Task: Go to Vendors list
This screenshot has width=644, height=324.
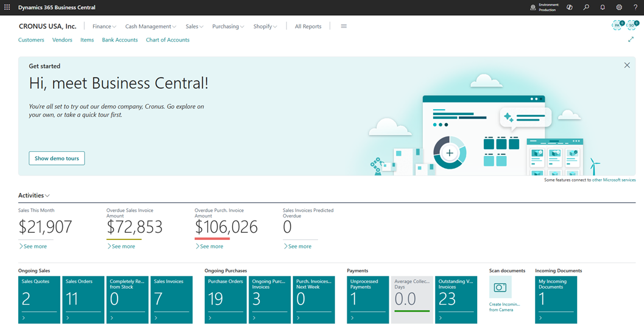Action: tap(62, 40)
